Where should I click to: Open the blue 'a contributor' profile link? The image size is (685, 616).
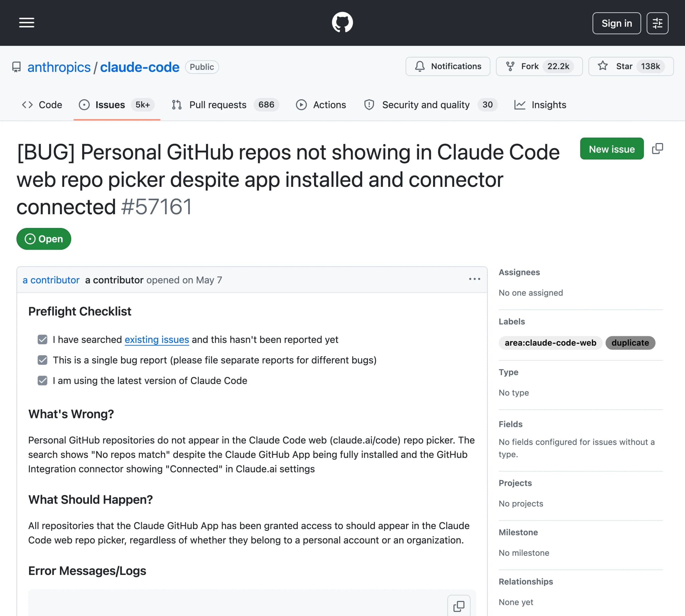(x=51, y=280)
